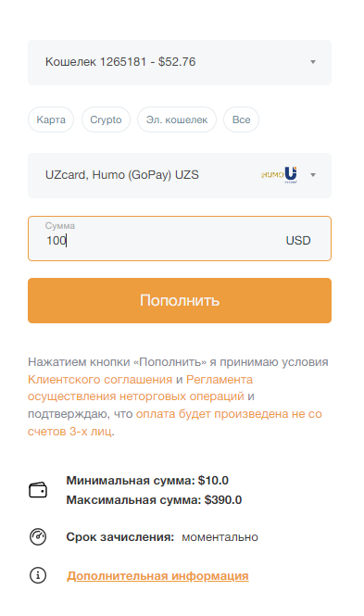Switch to Эл. кошелек filter

(177, 119)
